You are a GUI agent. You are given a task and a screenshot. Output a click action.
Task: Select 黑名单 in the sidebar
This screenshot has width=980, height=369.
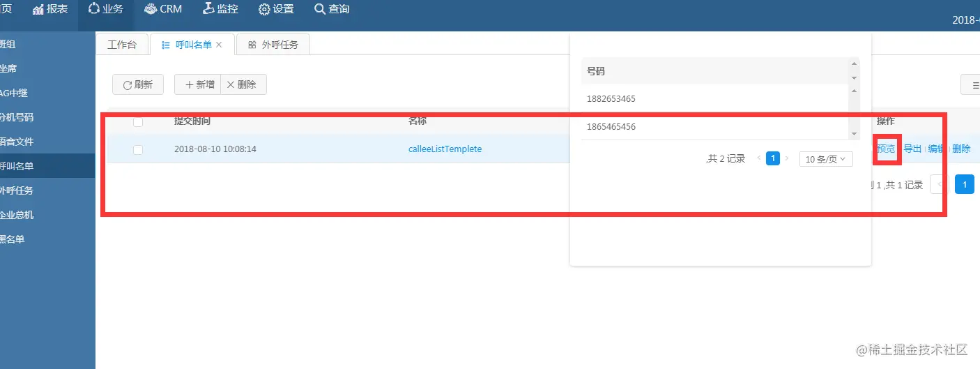(x=47, y=239)
